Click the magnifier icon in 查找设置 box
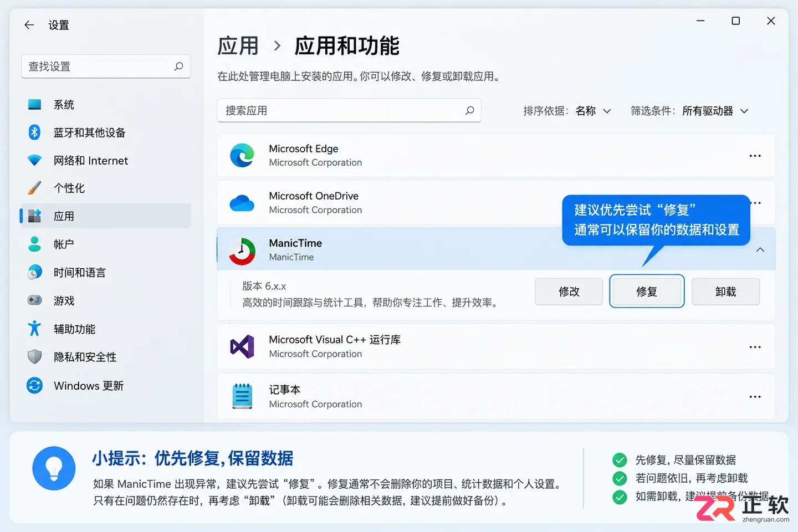The height and width of the screenshot is (532, 798). [178, 66]
